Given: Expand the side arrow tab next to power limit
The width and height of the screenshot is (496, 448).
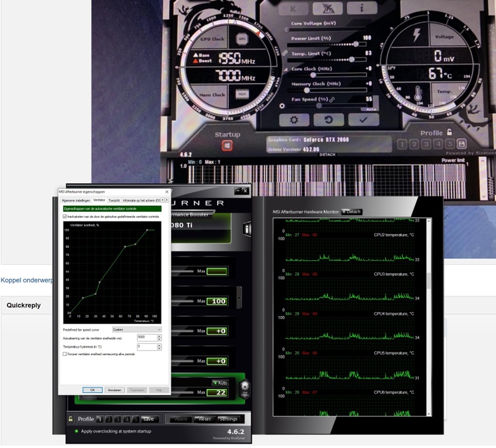Looking at the screenshot, I should 239,297.
